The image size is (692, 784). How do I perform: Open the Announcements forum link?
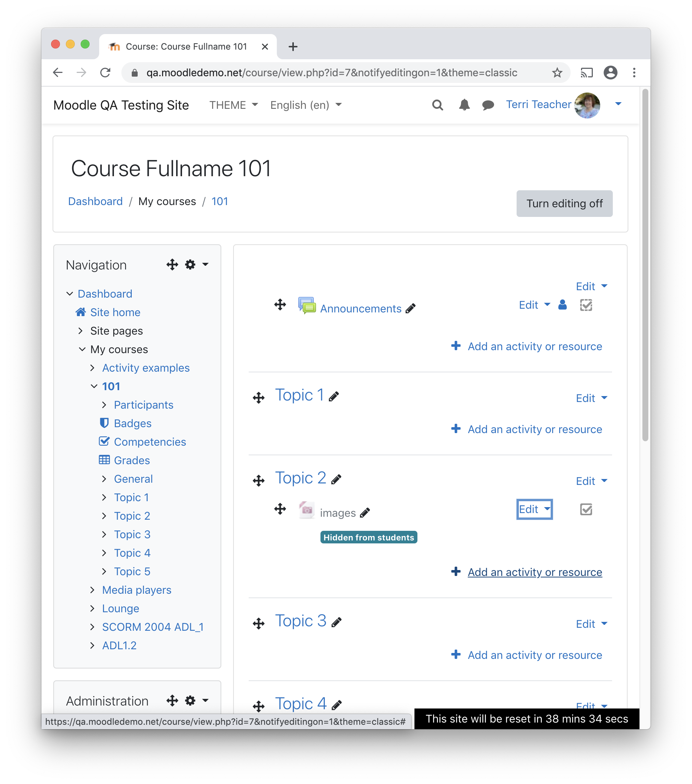361,308
